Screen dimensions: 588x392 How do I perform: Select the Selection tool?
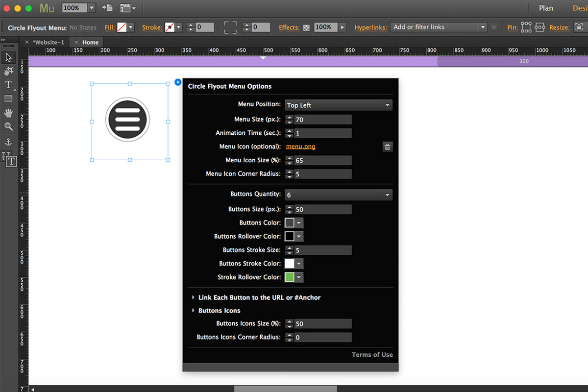(10, 57)
